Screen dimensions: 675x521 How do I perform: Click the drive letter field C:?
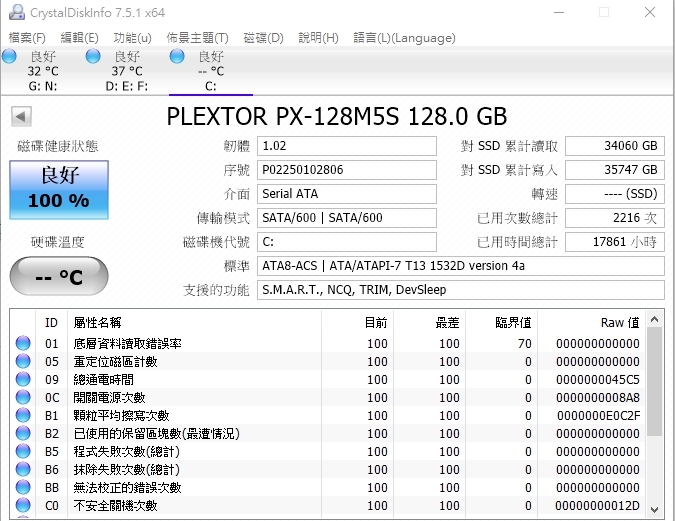(347, 242)
